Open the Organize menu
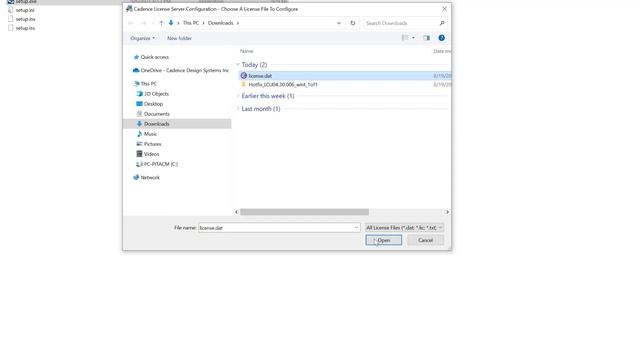 (x=142, y=38)
